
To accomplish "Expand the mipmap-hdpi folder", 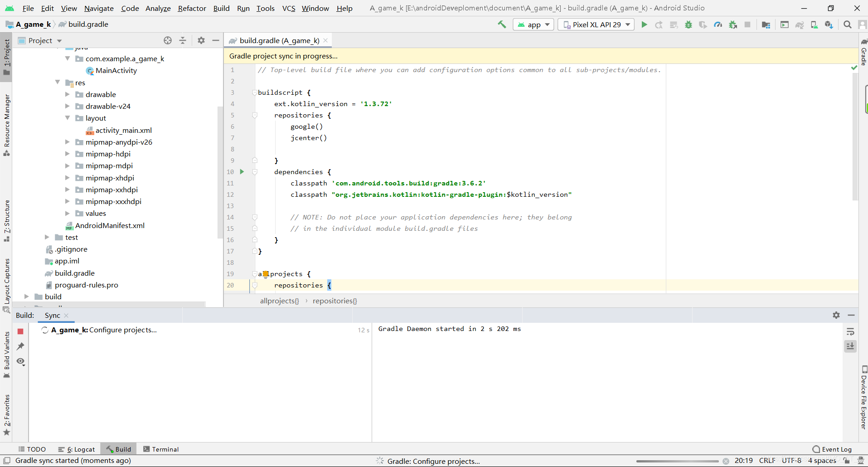I will (x=68, y=154).
